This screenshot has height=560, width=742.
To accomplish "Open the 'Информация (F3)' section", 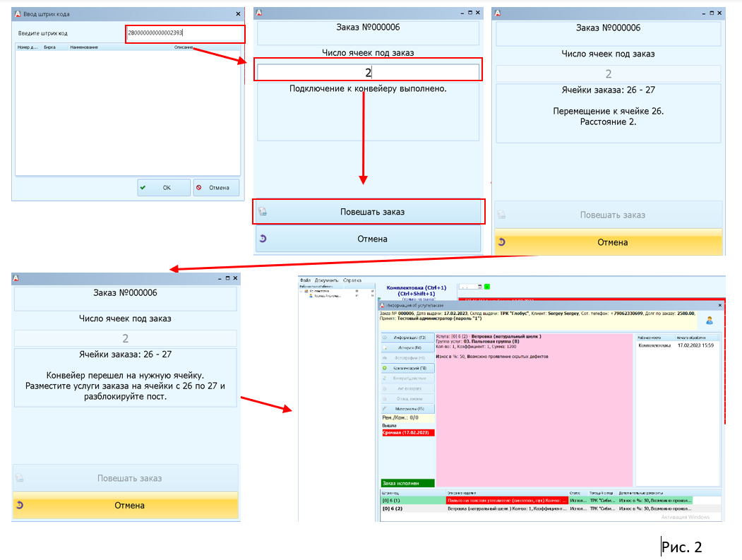I will (x=408, y=338).
